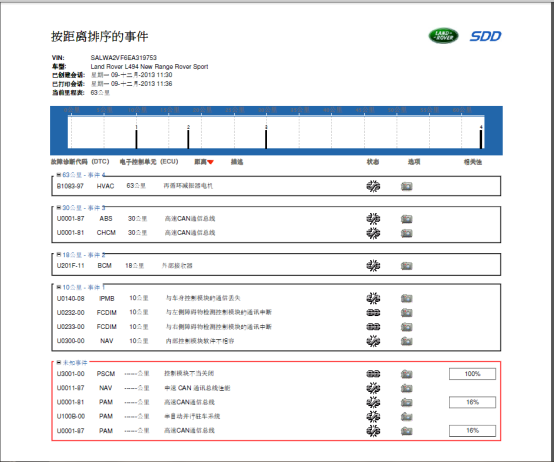The image size is (554, 462).
Task: Click the status icon for U201F-11 BCM
Action: tap(373, 266)
